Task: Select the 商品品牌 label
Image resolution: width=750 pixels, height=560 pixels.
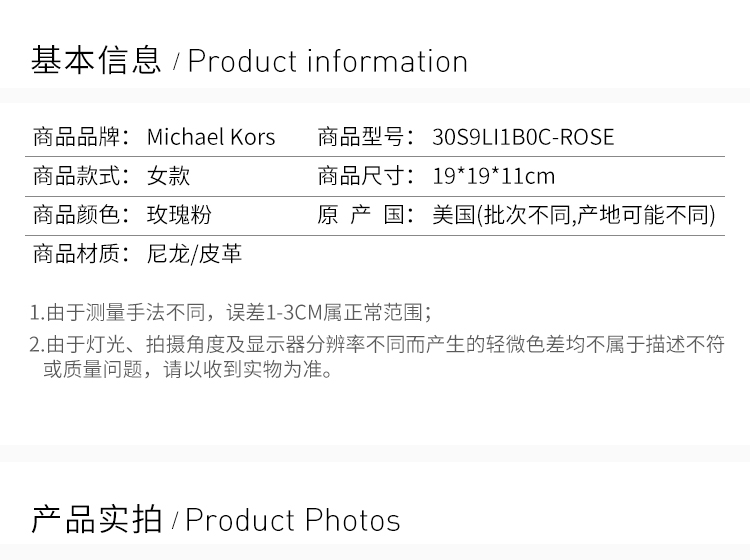Action: click(82, 137)
